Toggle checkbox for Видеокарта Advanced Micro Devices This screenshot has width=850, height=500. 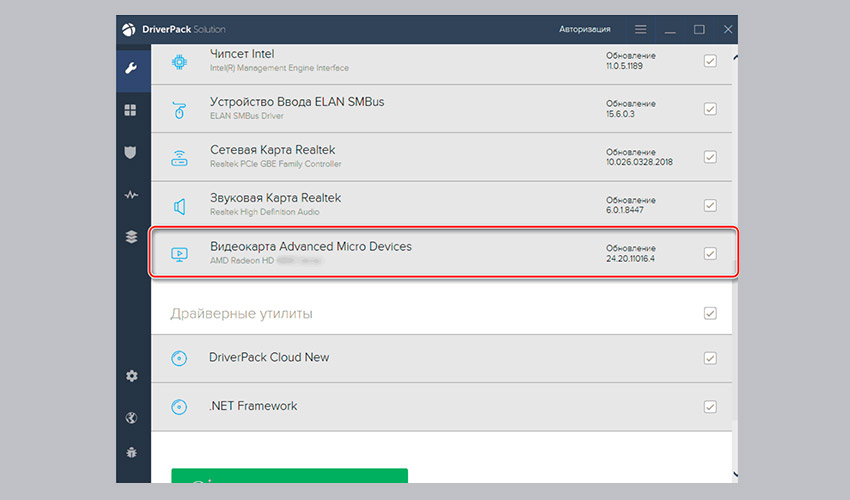(x=710, y=253)
